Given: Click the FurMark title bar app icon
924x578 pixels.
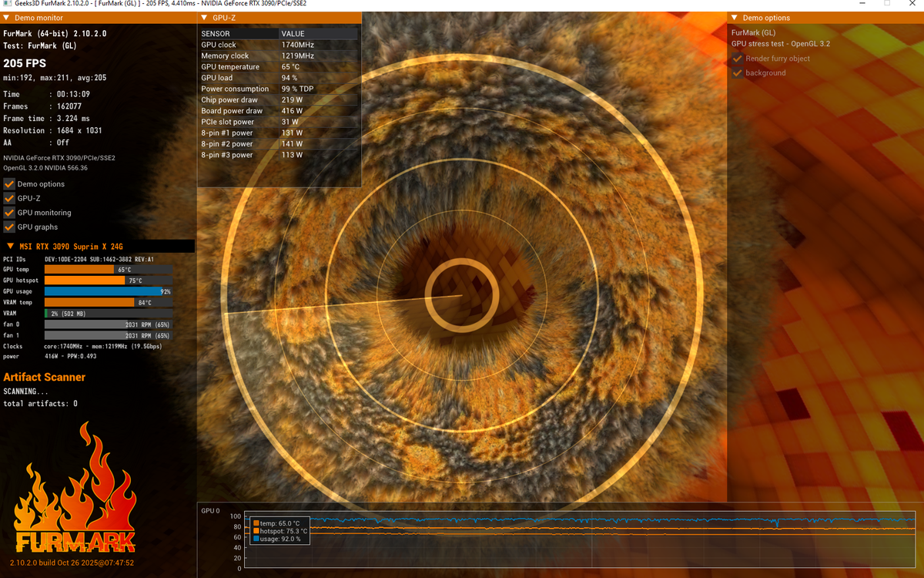Looking at the screenshot, I should (x=7, y=5).
